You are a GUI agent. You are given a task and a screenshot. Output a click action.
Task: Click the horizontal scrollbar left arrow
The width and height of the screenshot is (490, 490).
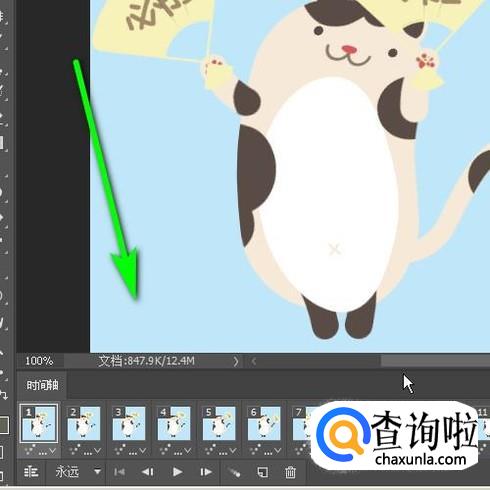(254, 361)
